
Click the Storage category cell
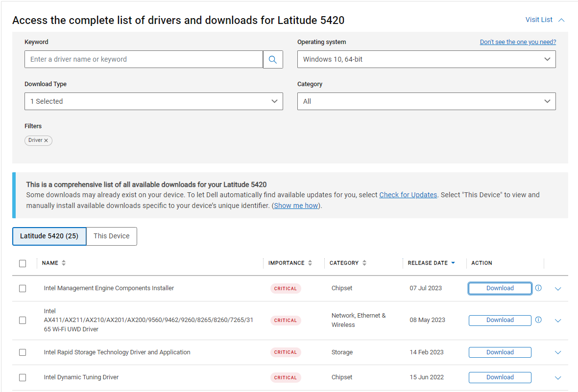click(342, 352)
